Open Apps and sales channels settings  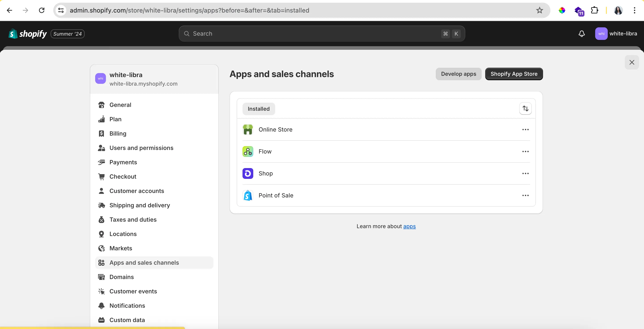tap(144, 262)
